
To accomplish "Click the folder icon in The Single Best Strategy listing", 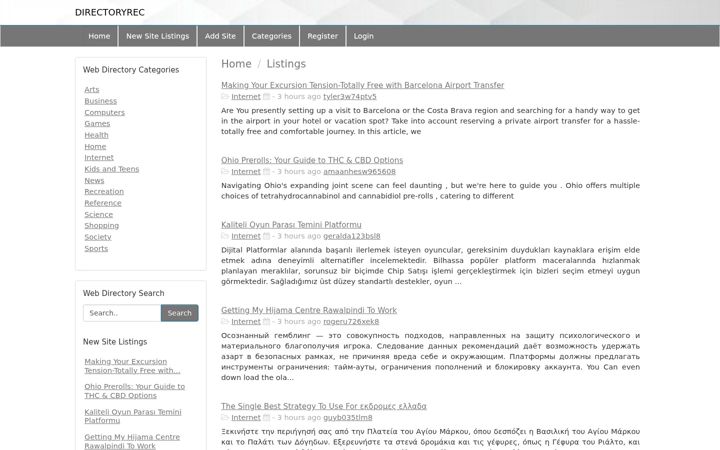I will pyautogui.click(x=225, y=417).
